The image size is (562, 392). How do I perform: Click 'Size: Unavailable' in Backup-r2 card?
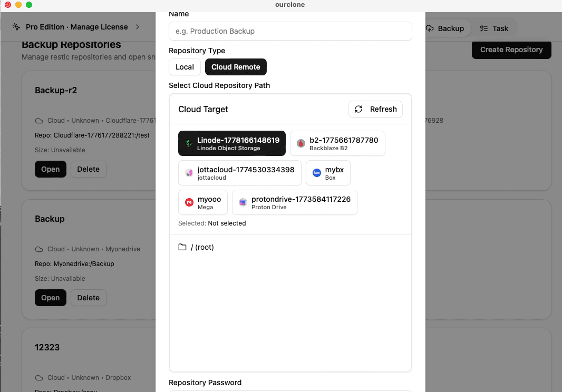coord(60,150)
